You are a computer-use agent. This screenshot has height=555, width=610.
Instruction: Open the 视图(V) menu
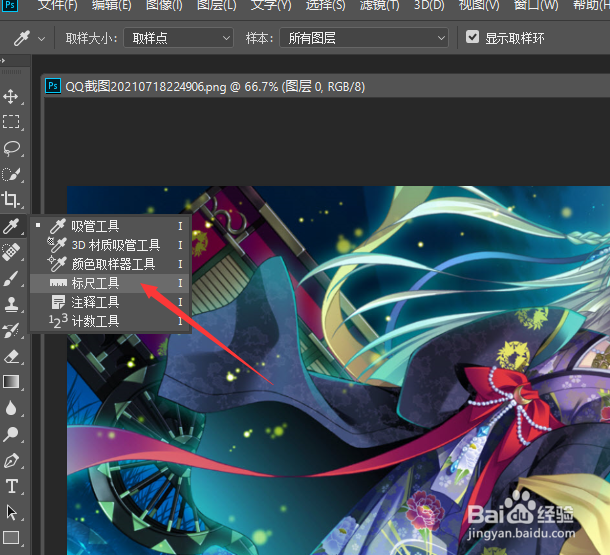[x=479, y=5]
